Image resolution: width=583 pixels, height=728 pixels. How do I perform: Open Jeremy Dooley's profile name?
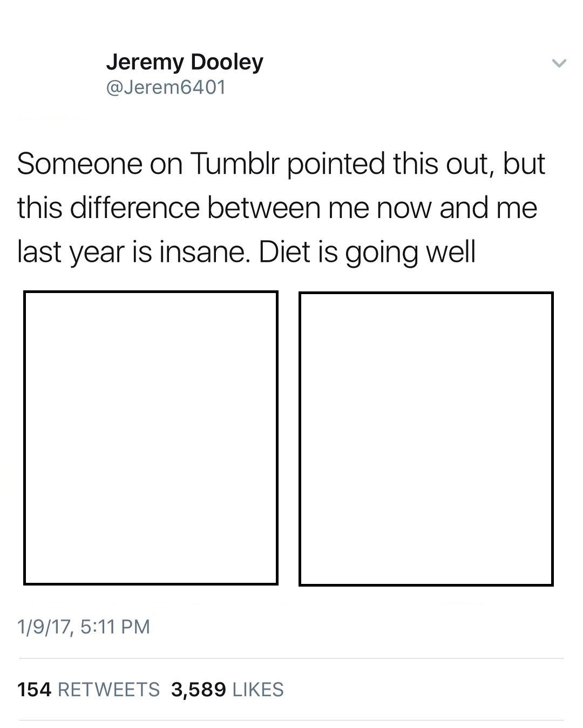185,63
